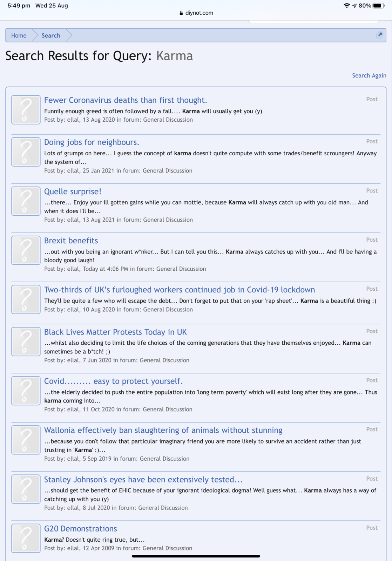Screen dimensions: 392x561
Task: Go to Home breadcrumb
Action: coord(19,35)
